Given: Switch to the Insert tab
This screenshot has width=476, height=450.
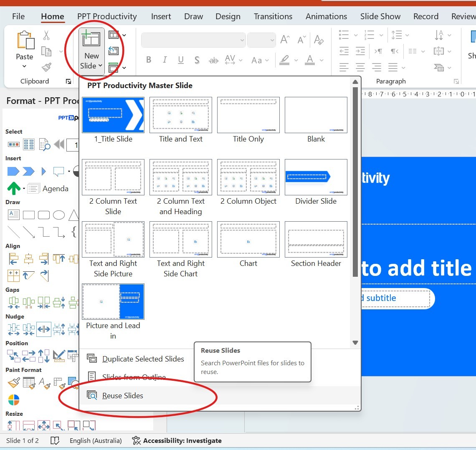Looking at the screenshot, I should pos(161,16).
